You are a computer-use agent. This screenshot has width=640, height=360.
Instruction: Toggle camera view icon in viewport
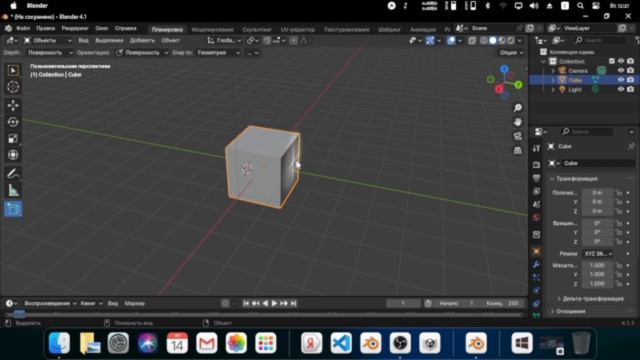pyautogui.click(x=518, y=136)
